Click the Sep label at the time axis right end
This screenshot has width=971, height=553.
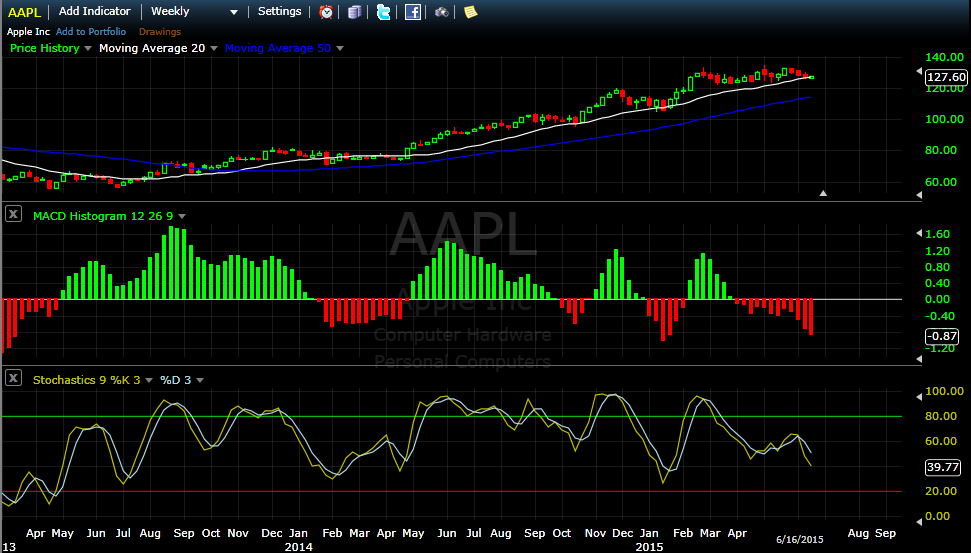[x=885, y=533]
